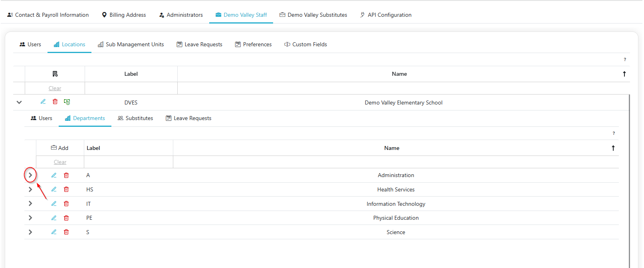
Task: Collapse the Demo Valley Elementary School row
Action: (19, 102)
